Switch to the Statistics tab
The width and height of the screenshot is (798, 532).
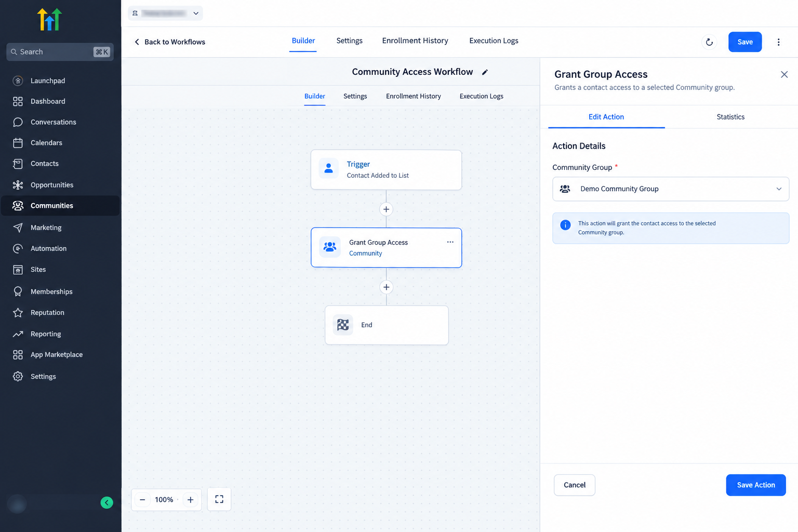pyautogui.click(x=730, y=117)
